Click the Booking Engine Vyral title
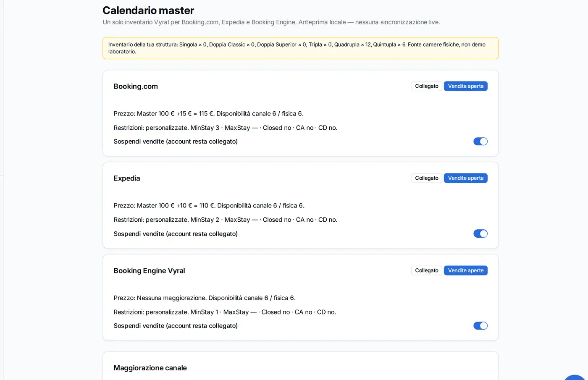Image resolution: width=588 pixels, height=380 pixels. 149,271
